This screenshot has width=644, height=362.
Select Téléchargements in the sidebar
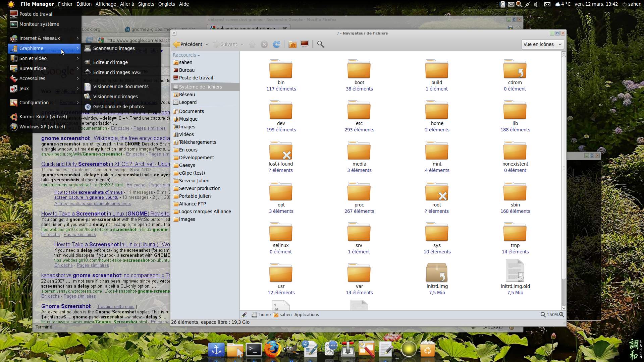tap(205, 142)
